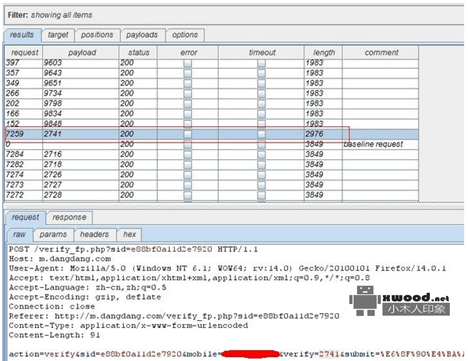Sort by the status column header
The width and height of the screenshot is (468, 361).
(138, 53)
